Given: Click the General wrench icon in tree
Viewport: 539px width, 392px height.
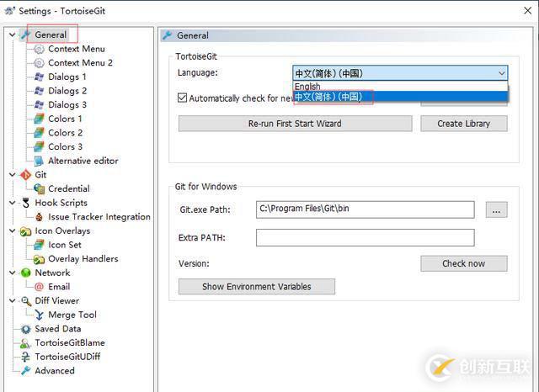Looking at the screenshot, I should pyautogui.click(x=26, y=34).
